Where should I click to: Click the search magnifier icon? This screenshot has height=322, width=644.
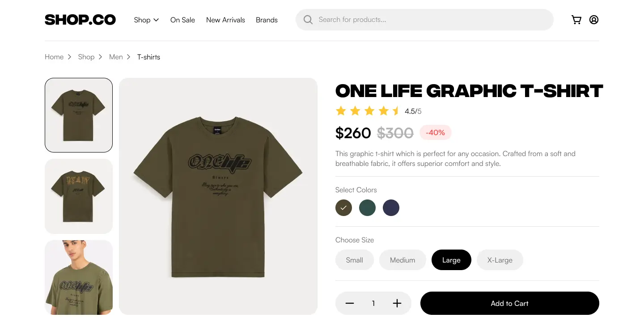(x=308, y=20)
